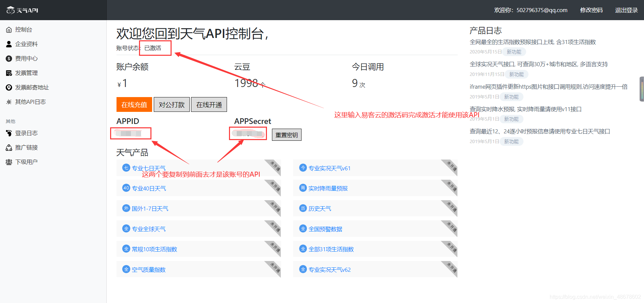Click the users icon beside 下级用户
Screen dimensions: 644x303
(9, 162)
